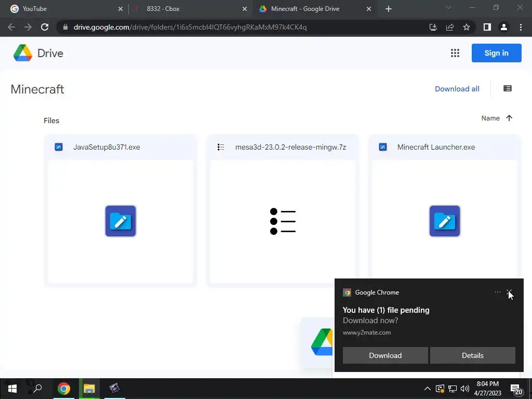This screenshot has width=532, height=399.
Task: Reload the Google Drive page
Action: tap(45, 27)
